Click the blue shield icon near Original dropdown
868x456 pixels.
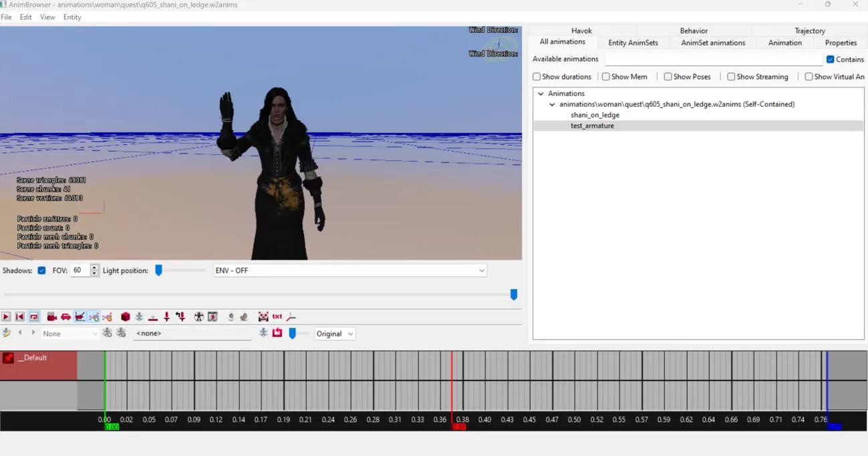[292, 333]
